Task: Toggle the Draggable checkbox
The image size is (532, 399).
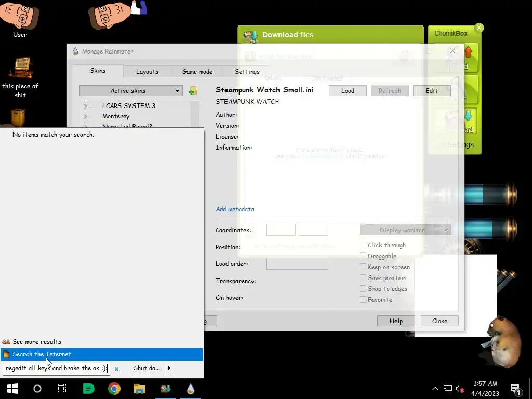Action: pos(363,256)
